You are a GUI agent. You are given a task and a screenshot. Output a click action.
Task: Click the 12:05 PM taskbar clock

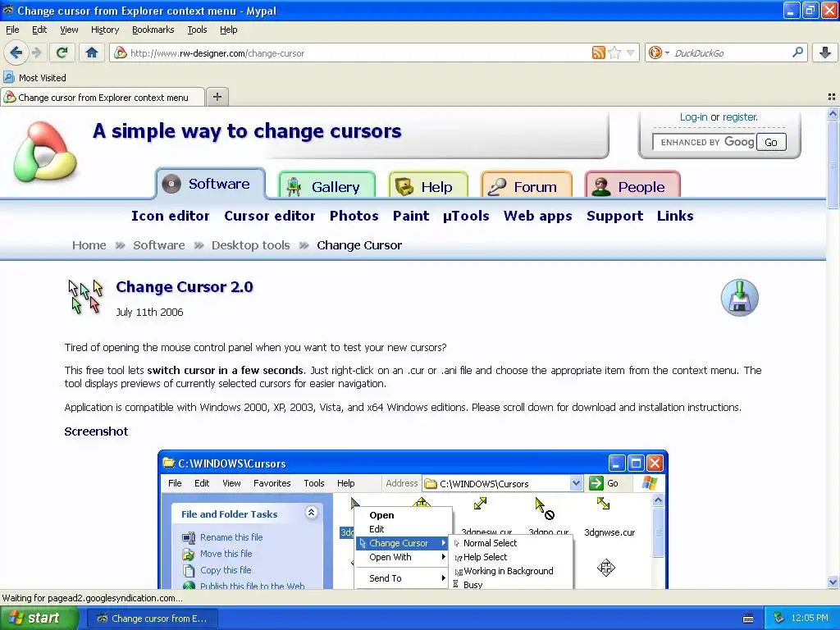click(810, 619)
